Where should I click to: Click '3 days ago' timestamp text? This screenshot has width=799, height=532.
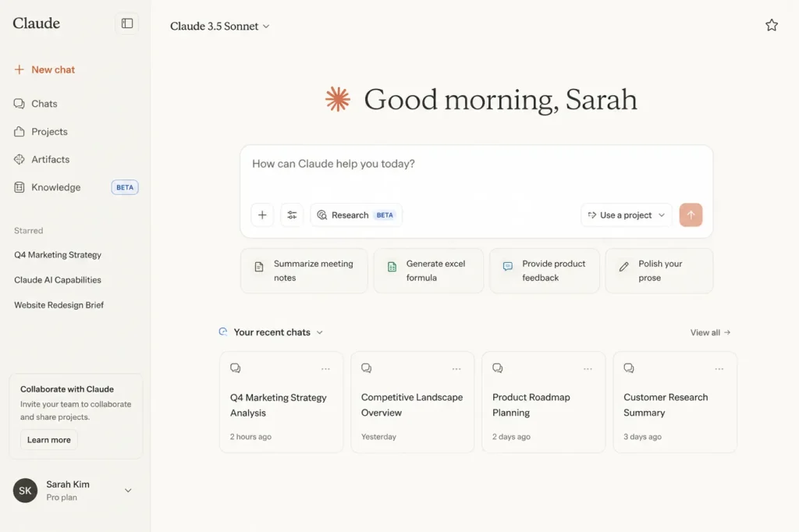643,437
